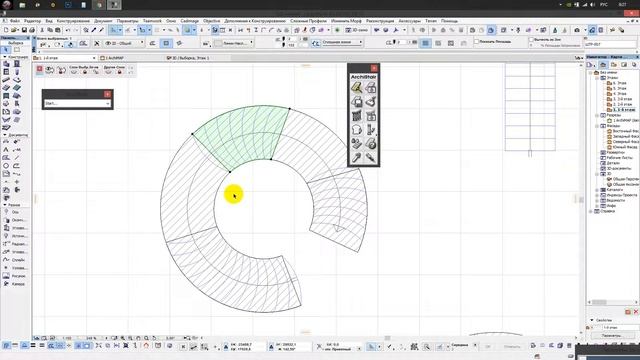
Task: Select Общая Перспектива in the Navigator
Action: pos(622,179)
